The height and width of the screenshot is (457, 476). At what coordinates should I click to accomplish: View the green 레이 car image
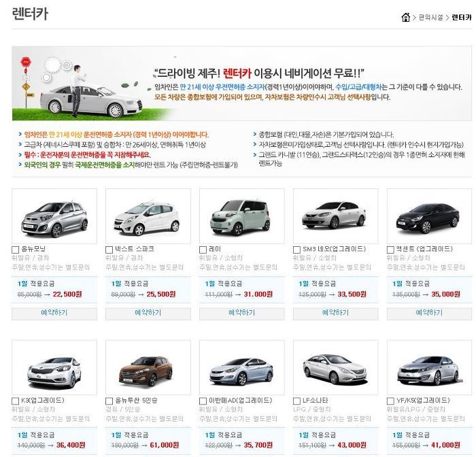point(242,216)
